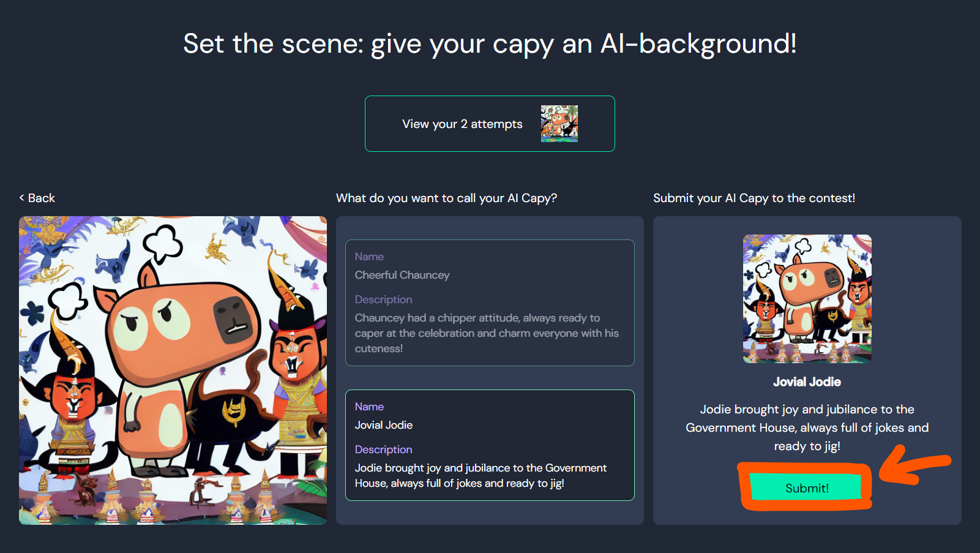This screenshot has height=553, width=980.
Task: Click Chauncey's chipper attitude description text
Action: 487,333
